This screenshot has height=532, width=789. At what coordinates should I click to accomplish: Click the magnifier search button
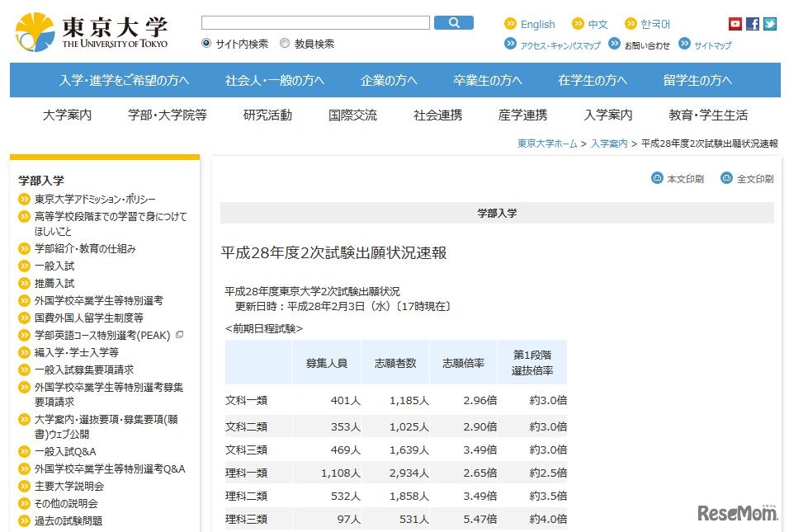click(453, 23)
